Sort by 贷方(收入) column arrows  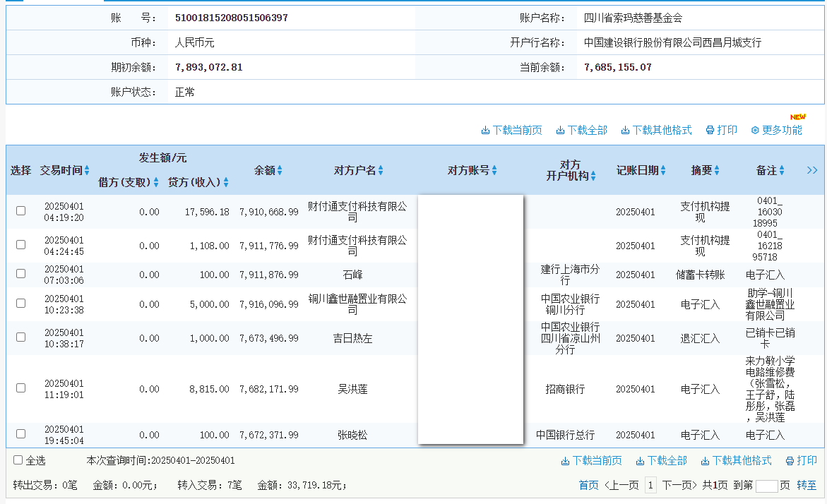(x=226, y=182)
